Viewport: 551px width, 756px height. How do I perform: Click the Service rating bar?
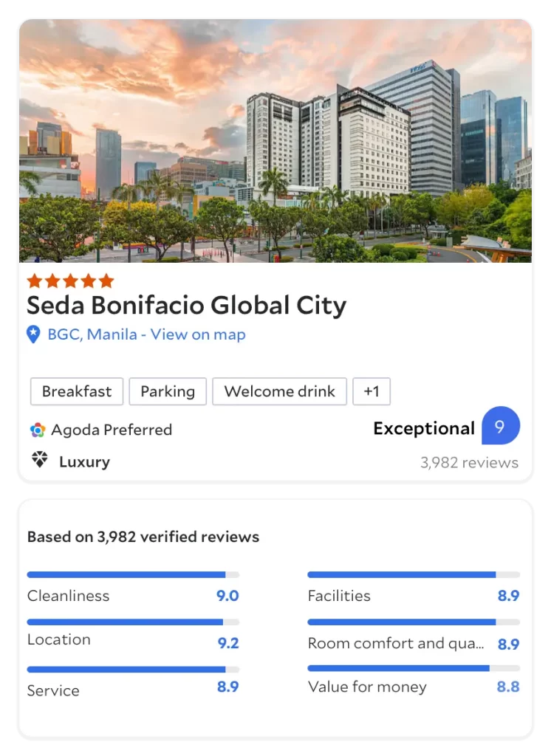click(133, 670)
